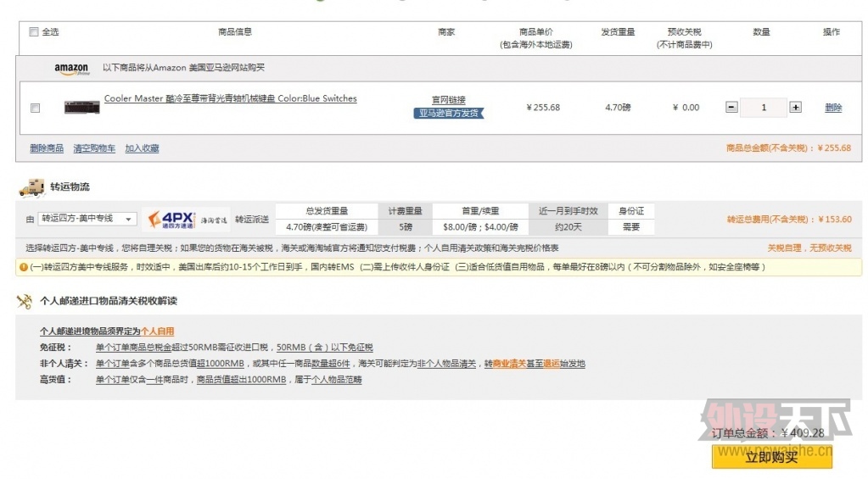Click the $8.00/磅；$4.00/磅 rate cell
868x479 pixels.
[x=480, y=226]
